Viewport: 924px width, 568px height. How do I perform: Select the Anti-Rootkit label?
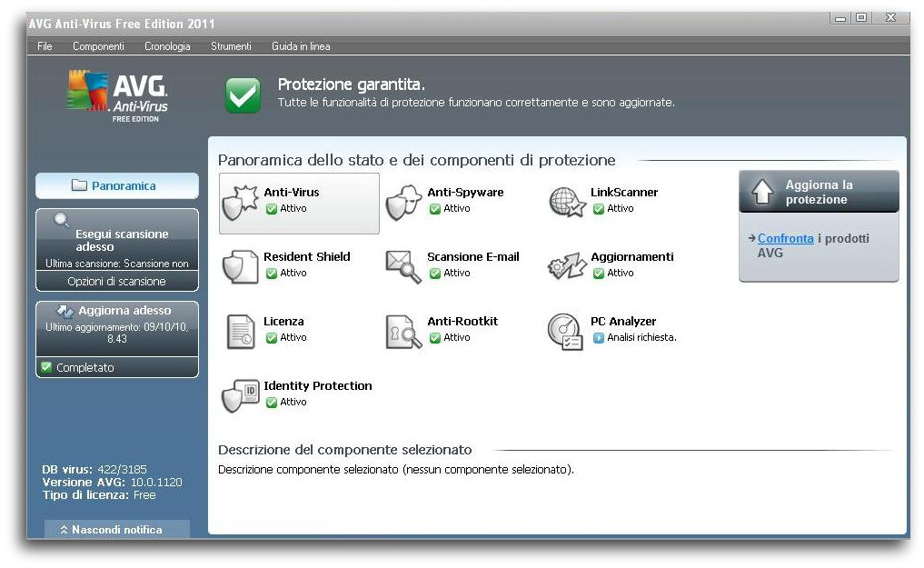[x=462, y=321]
